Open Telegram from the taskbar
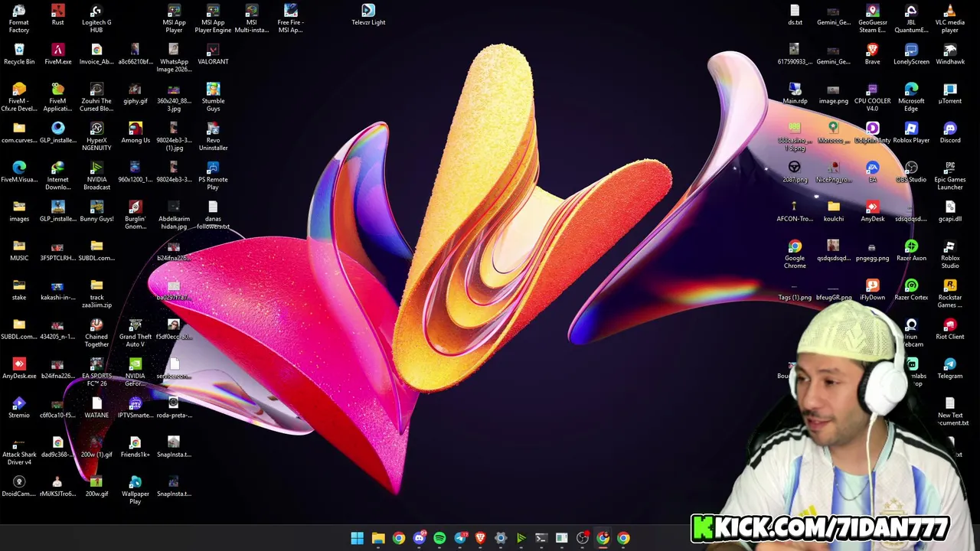 point(460,538)
